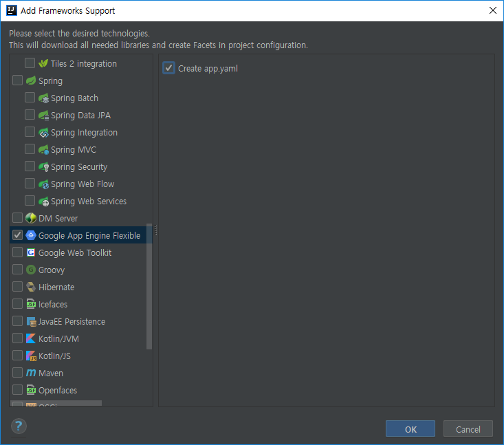Tick the Spring MVC checkbox
This screenshot has height=445, width=504.
[x=30, y=149]
